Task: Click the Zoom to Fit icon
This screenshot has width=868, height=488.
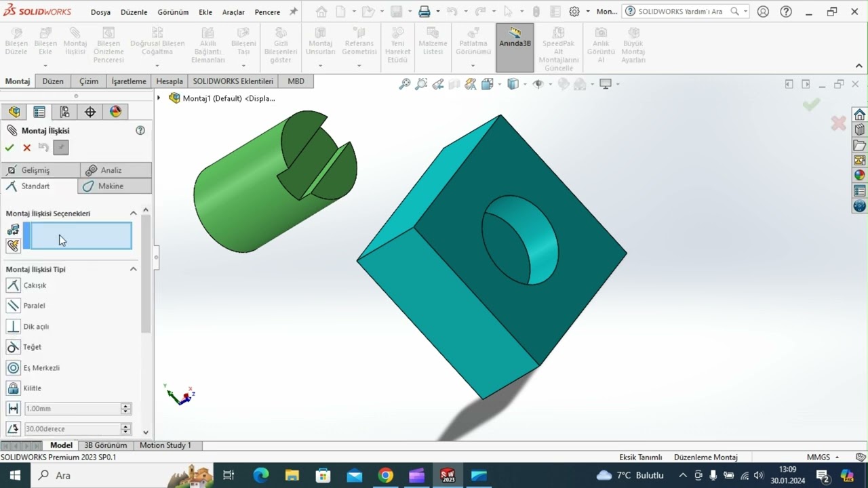Action: coord(405,84)
